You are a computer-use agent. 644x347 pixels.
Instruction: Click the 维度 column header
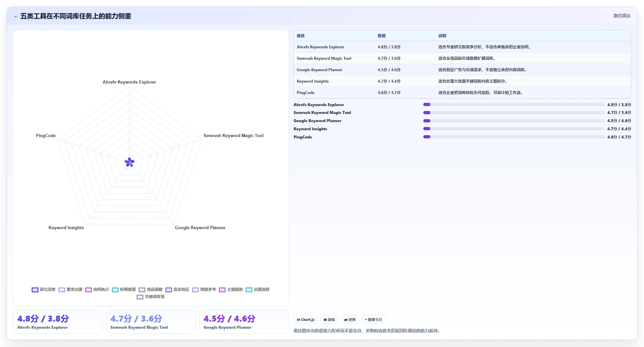click(301, 36)
